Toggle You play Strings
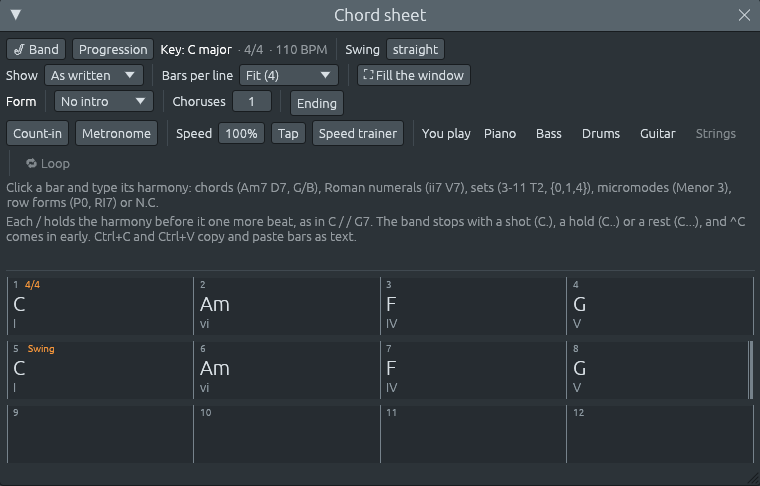Image resolution: width=760 pixels, height=486 pixels. [715, 134]
